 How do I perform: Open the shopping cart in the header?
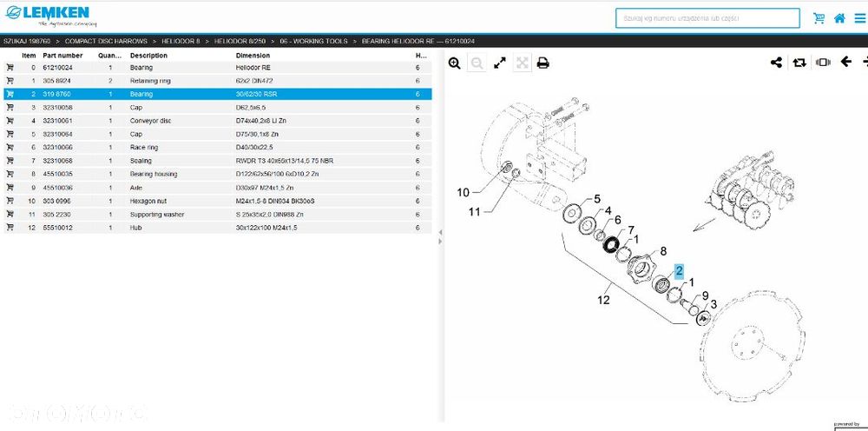point(819,18)
